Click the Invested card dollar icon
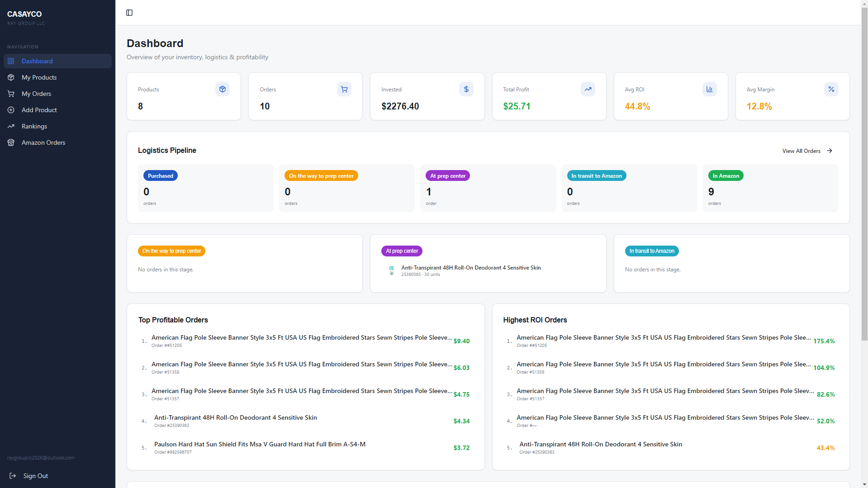Screen dimensions: 868x488 (x=466, y=89)
